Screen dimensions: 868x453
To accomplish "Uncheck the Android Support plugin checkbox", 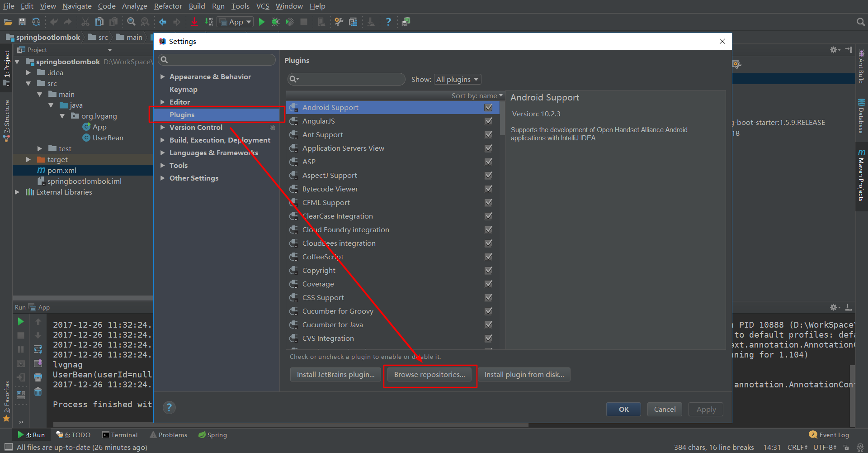I will pyautogui.click(x=488, y=108).
